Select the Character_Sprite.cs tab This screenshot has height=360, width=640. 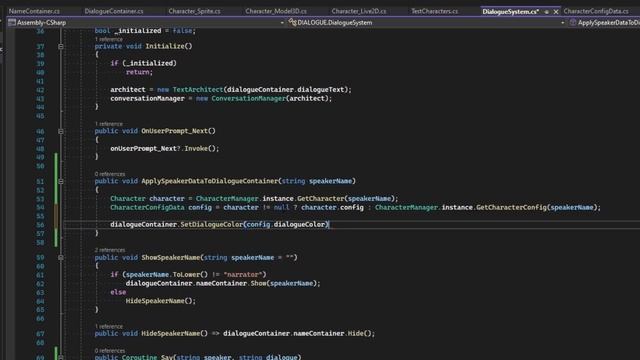pyautogui.click(x=194, y=11)
